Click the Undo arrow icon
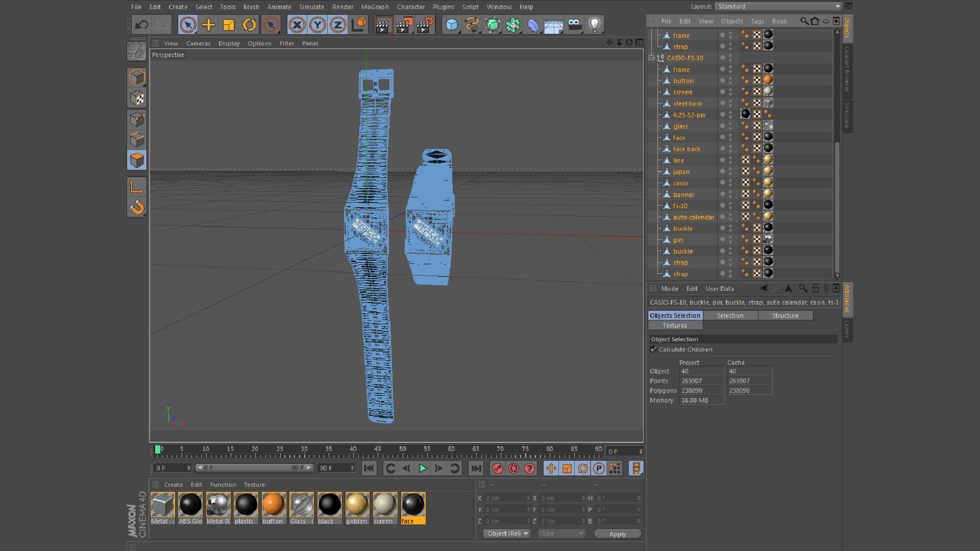This screenshot has width=980, height=551. pyautogui.click(x=142, y=24)
